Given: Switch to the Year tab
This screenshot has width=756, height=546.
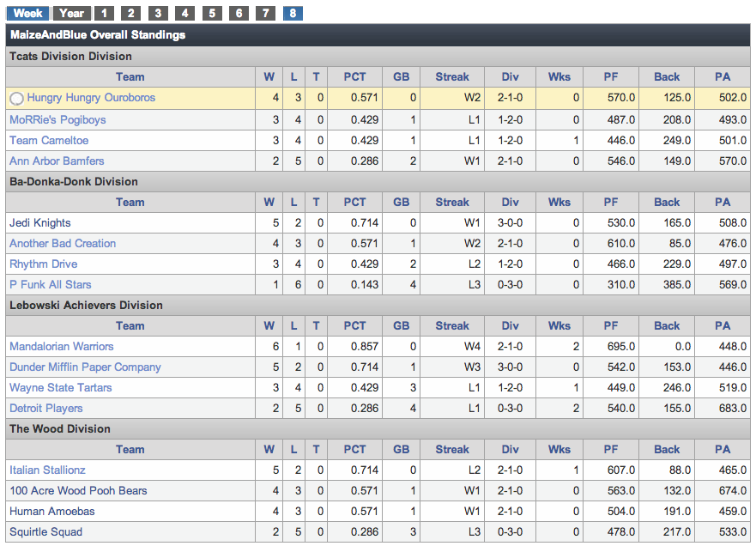Looking at the screenshot, I should (x=71, y=13).
